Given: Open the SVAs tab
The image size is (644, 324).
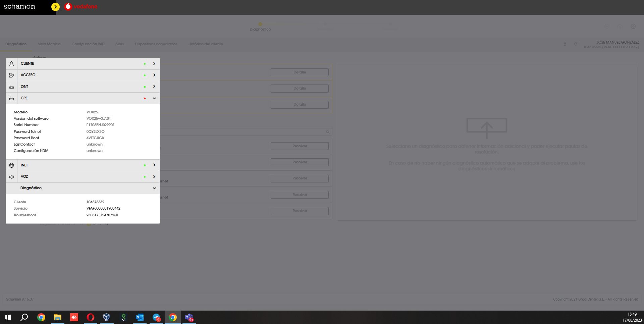Looking at the screenshot, I should point(120,44).
